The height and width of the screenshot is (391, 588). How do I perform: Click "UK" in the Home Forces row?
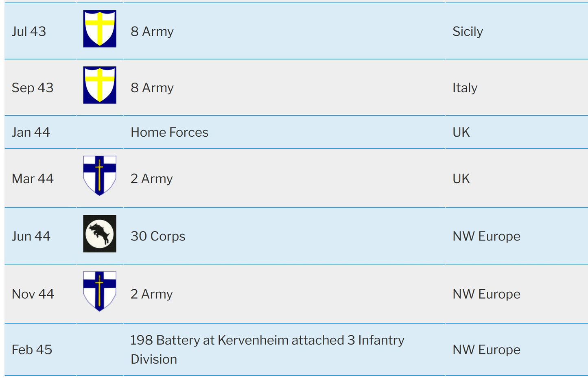click(461, 132)
